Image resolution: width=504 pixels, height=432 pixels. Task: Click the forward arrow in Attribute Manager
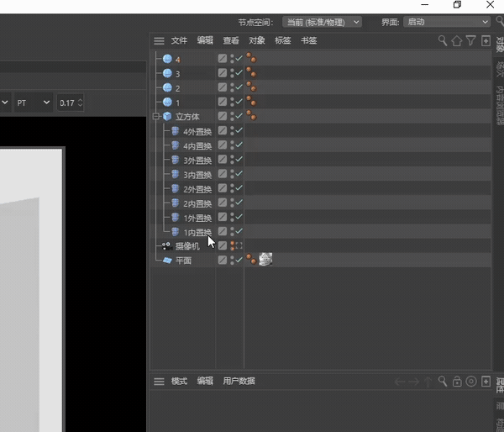pyautogui.click(x=413, y=382)
